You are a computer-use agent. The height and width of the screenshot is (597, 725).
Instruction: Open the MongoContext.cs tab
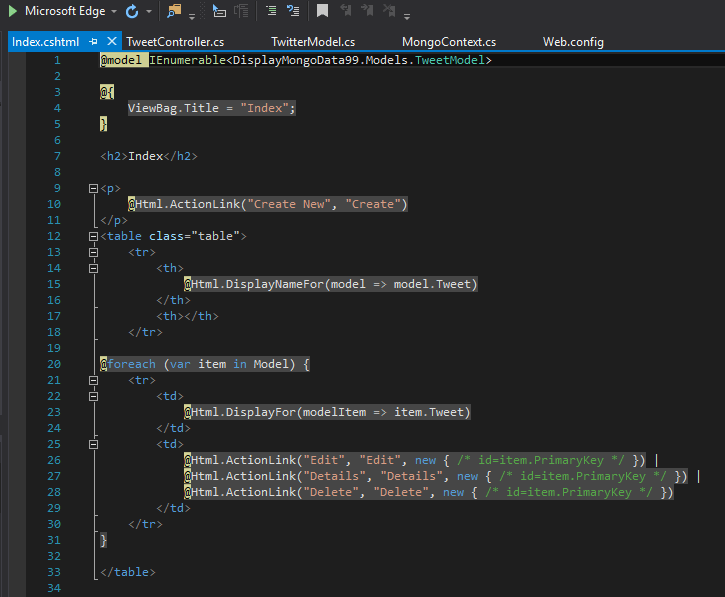pyautogui.click(x=448, y=42)
